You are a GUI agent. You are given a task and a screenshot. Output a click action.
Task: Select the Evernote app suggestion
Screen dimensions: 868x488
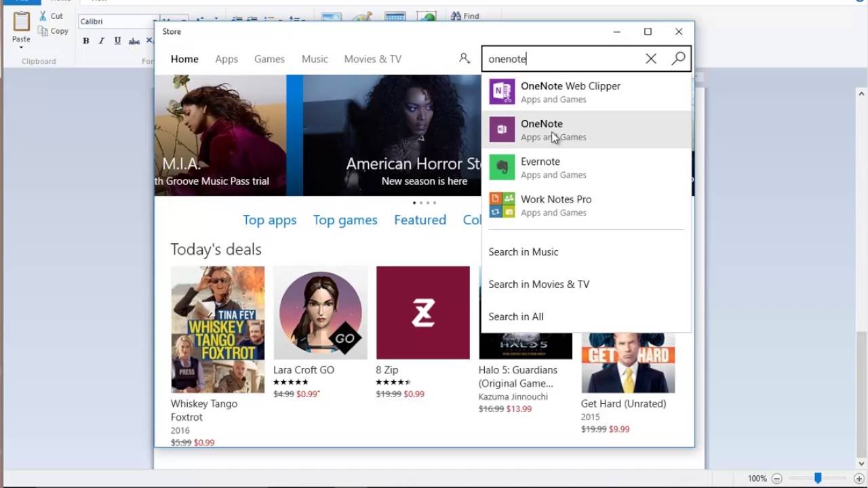click(x=587, y=167)
